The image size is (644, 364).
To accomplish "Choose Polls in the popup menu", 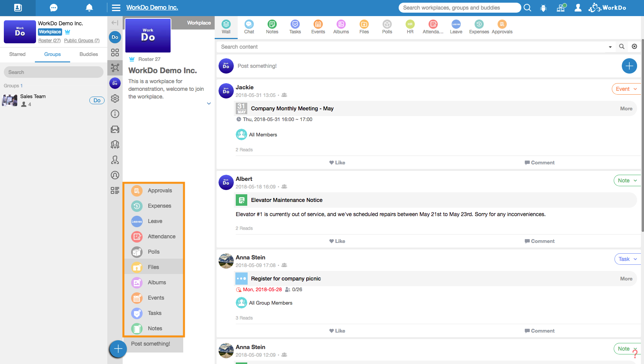I will point(154,252).
